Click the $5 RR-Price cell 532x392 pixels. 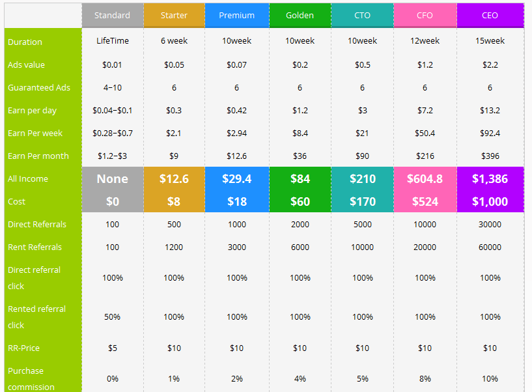112,348
